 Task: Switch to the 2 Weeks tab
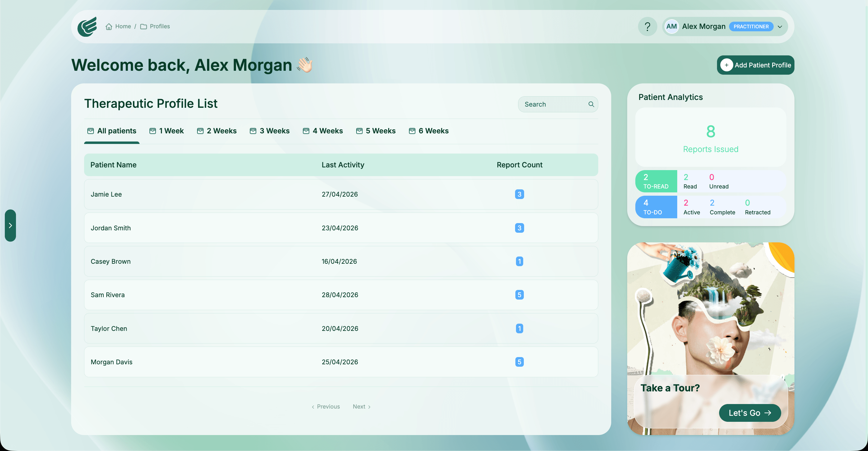click(x=217, y=131)
